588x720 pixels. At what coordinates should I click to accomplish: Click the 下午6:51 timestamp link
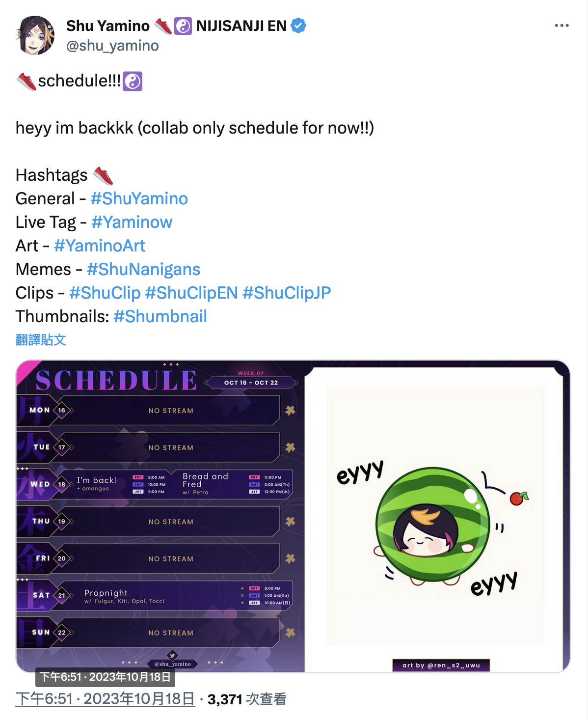click(106, 699)
